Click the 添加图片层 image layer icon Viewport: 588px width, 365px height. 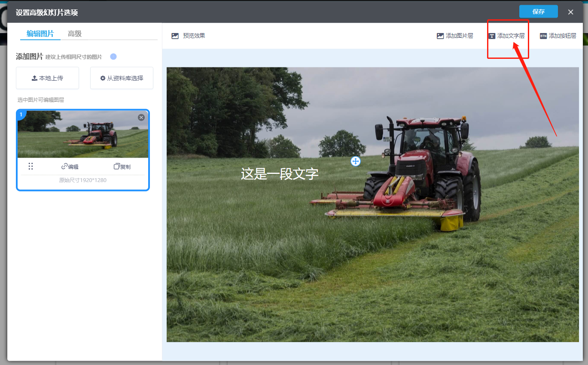point(440,36)
